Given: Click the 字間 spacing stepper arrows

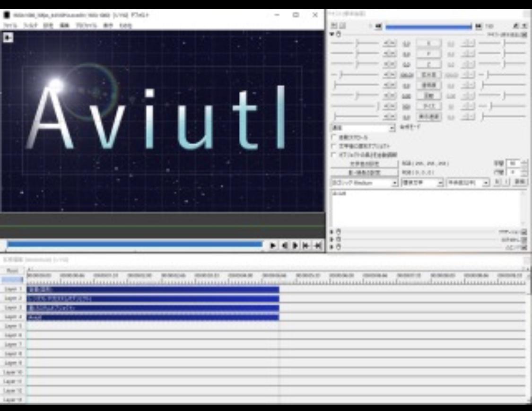Looking at the screenshot, I should pyautogui.click(x=524, y=163).
